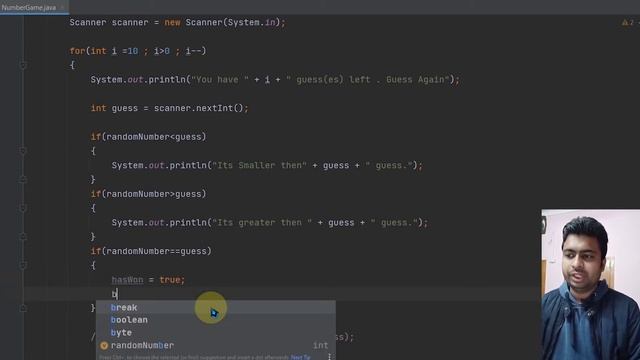Click 'int guess = scanner.nextInt();' line
This screenshot has height=360, width=640.
169,108
